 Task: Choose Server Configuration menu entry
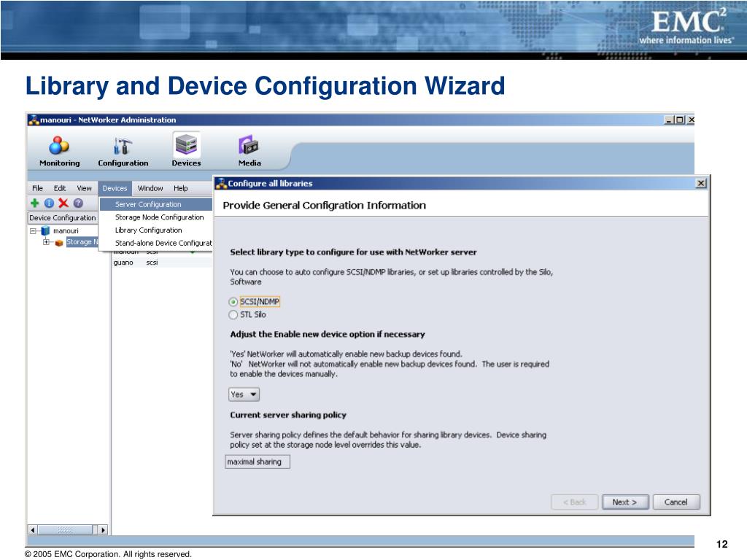point(156,204)
